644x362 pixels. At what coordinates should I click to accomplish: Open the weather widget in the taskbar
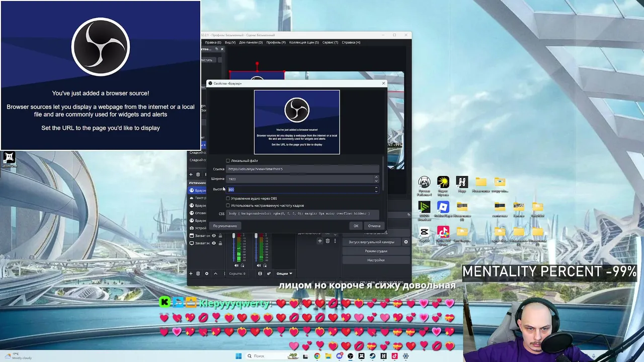[17, 356]
